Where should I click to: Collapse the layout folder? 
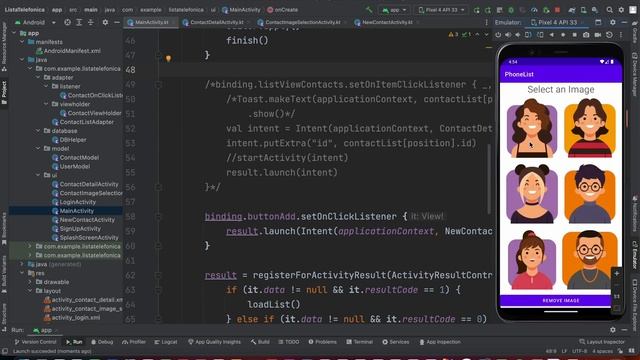30,291
